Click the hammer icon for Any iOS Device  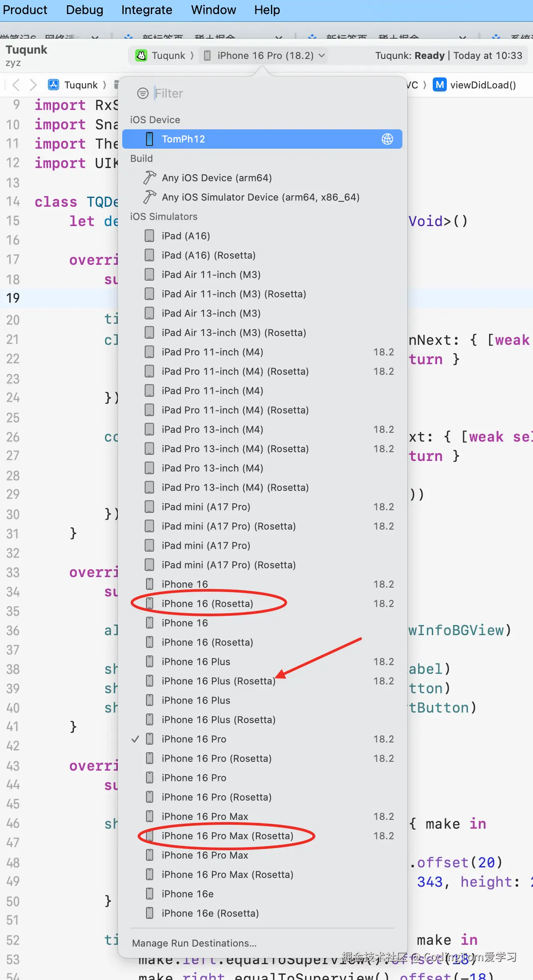(150, 178)
